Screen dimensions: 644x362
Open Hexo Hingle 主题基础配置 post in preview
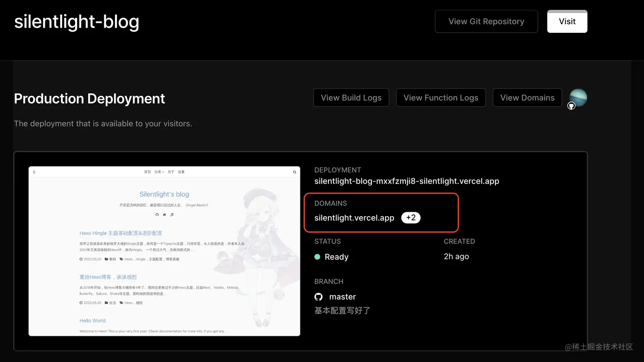click(121, 233)
